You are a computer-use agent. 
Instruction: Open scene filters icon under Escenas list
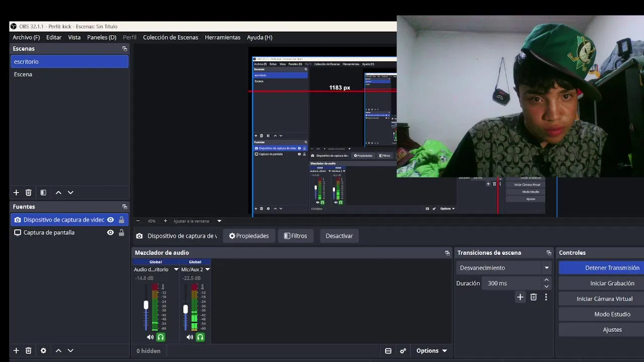43,193
